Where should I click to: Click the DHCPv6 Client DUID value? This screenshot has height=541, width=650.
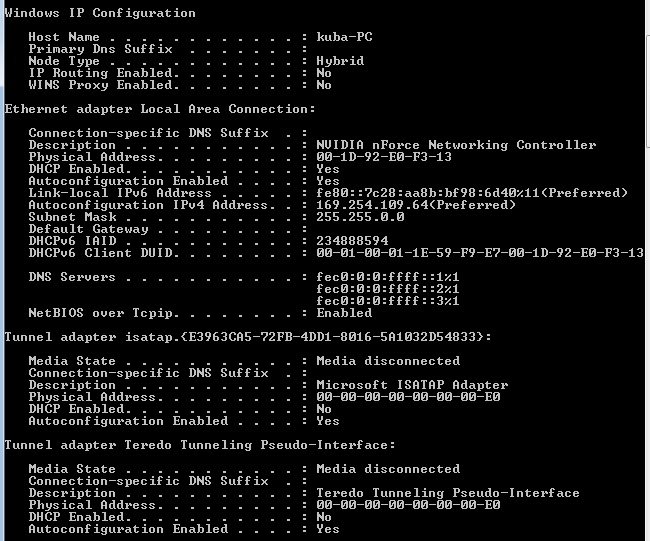tap(480, 253)
